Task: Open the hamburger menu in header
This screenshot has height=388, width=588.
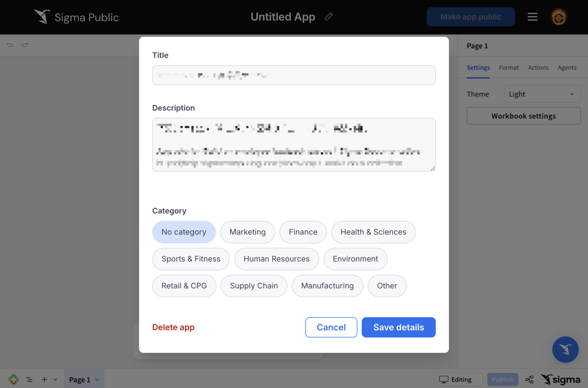Action: (533, 17)
